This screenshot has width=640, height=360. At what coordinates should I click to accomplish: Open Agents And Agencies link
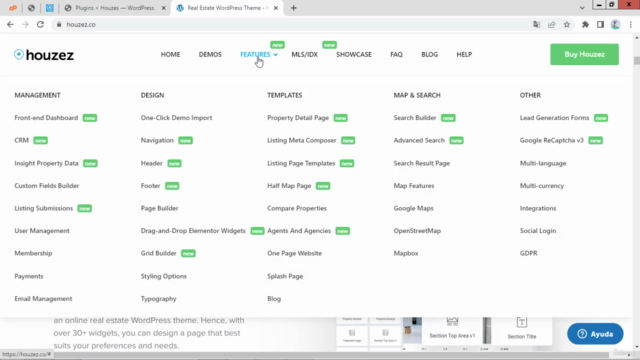pos(299,231)
